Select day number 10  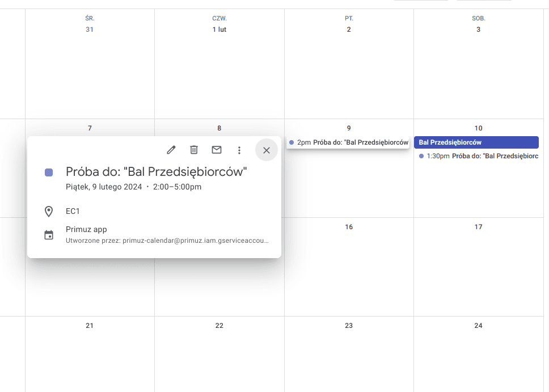tap(478, 128)
